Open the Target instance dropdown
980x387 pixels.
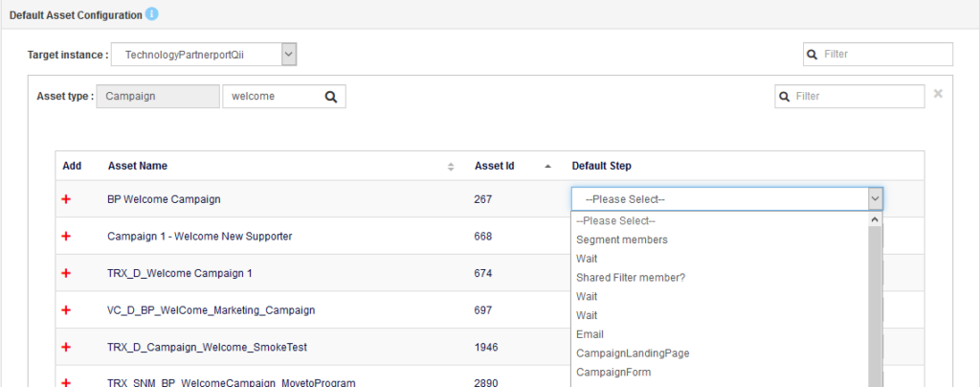[x=288, y=55]
